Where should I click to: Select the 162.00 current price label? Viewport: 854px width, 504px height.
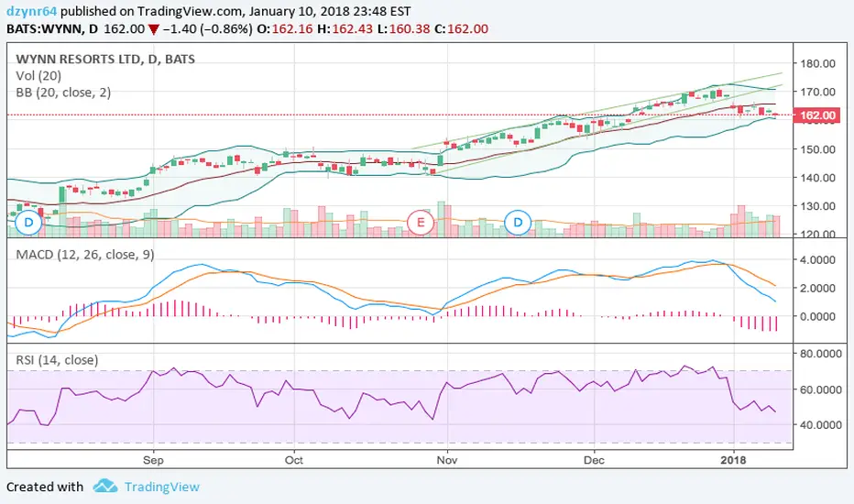tap(817, 115)
